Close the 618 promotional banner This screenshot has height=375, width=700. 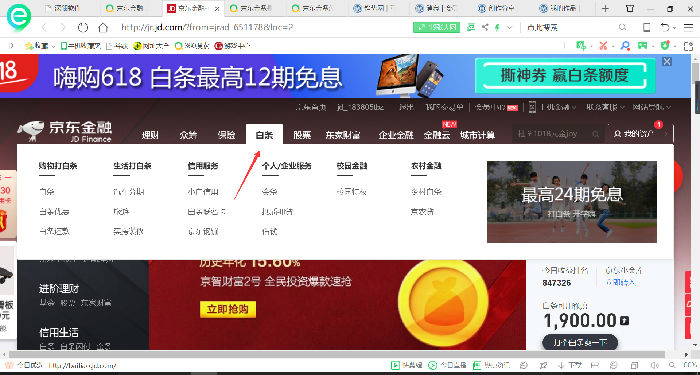pyautogui.click(x=667, y=62)
